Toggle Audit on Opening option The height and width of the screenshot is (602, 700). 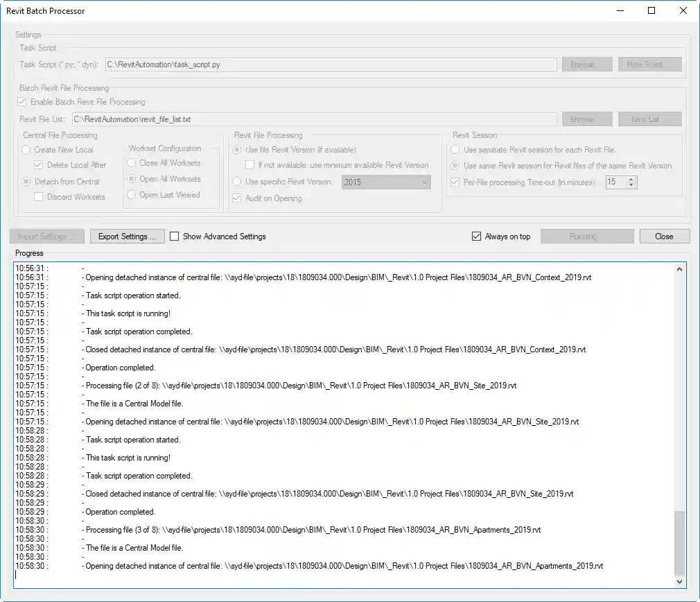pyautogui.click(x=238, y=198)
